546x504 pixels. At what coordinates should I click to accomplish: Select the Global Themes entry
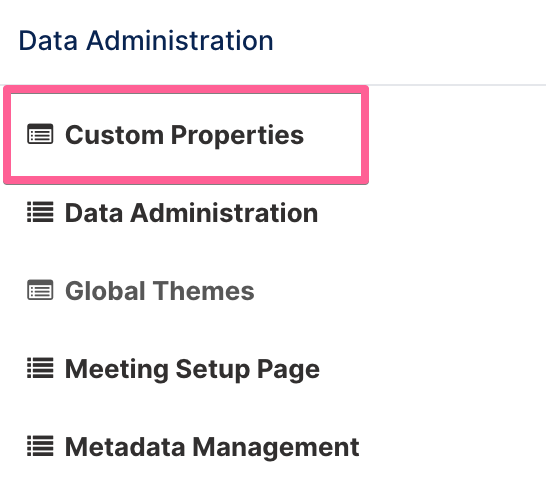point(160,291)
